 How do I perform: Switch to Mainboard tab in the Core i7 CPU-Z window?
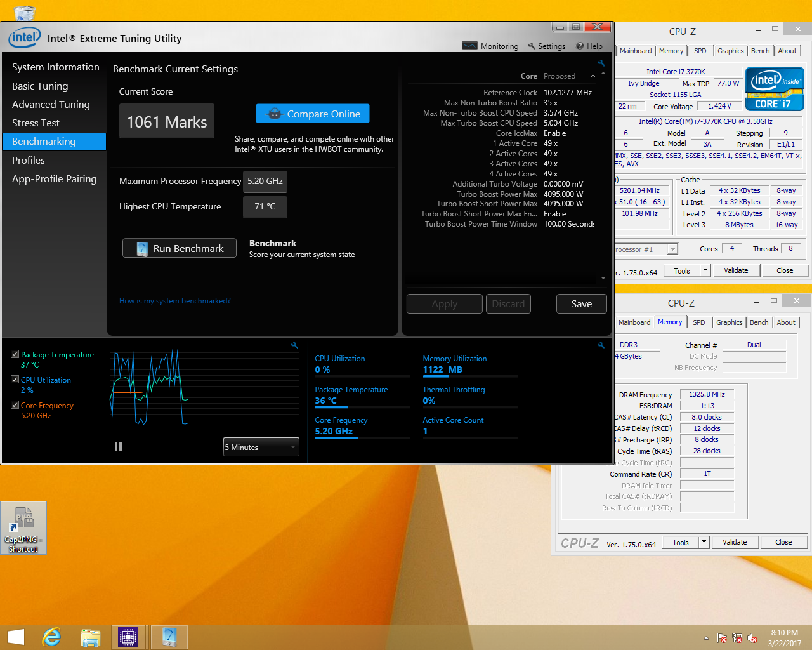point(636,51)
